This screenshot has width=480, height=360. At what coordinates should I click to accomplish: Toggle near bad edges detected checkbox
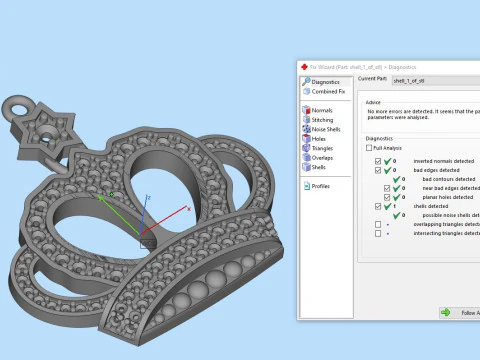tap(387, 188)
